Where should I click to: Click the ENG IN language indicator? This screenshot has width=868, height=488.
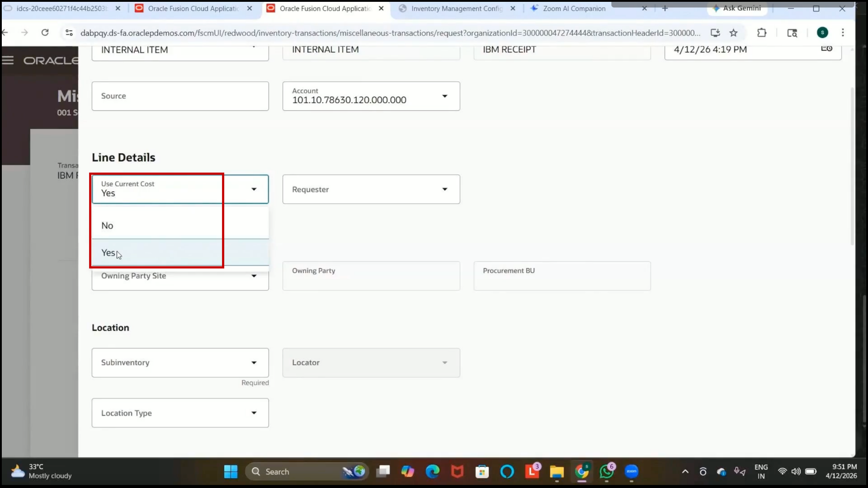coord(761,471)
